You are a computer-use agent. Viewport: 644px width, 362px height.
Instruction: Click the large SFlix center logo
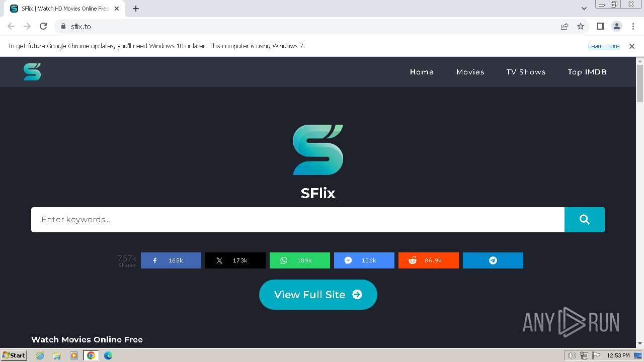point(318,150)
